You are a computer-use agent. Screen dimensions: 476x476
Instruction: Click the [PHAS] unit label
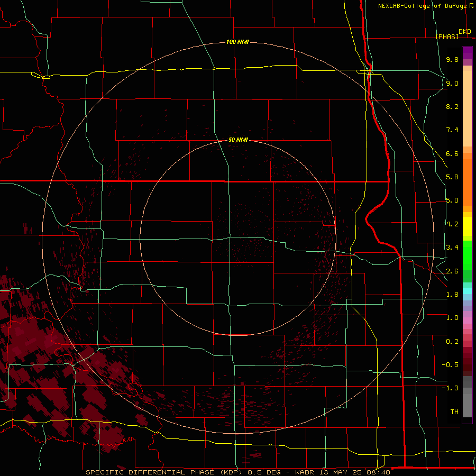447,36
